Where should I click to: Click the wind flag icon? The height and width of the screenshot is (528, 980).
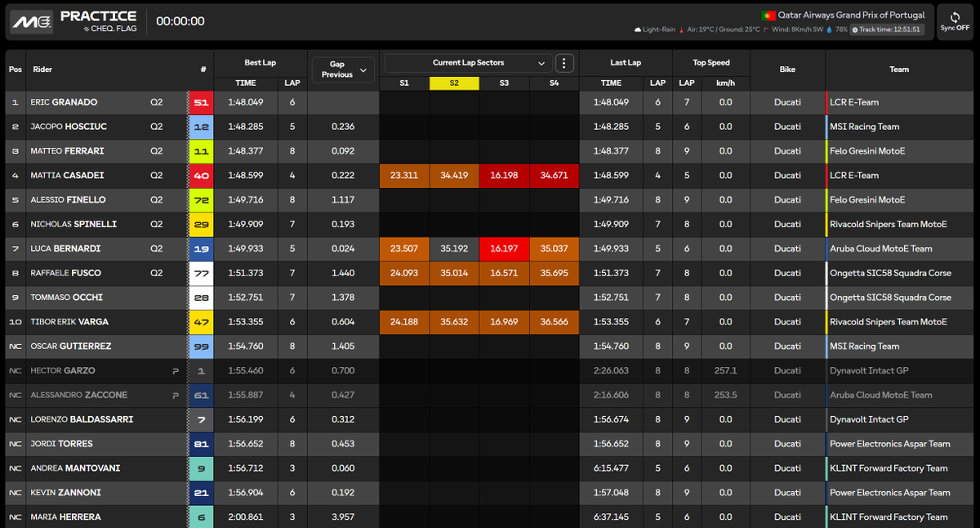(x=766, y=29)
